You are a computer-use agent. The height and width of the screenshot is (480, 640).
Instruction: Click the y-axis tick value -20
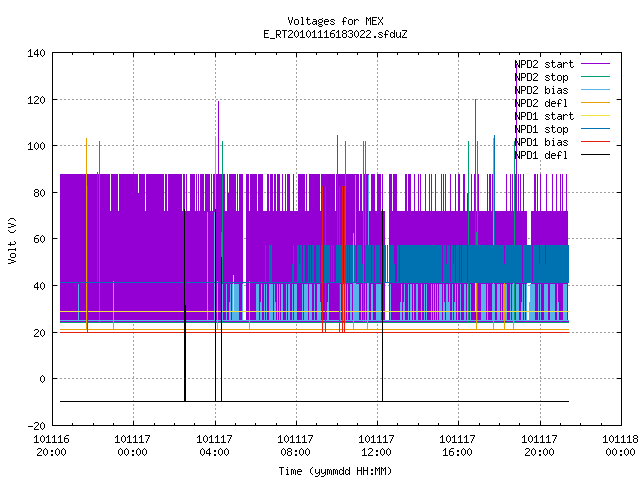click(36, 426)
